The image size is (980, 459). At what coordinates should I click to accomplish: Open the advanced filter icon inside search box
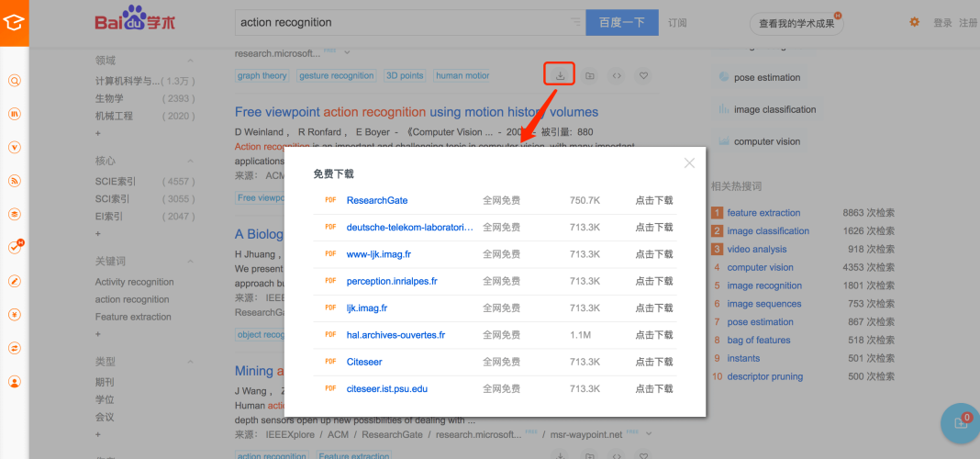click(575, 23)
